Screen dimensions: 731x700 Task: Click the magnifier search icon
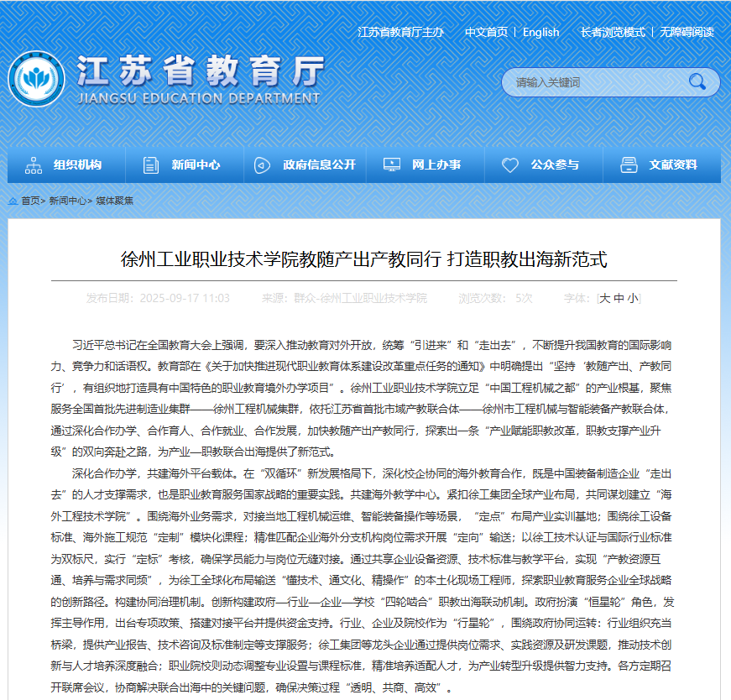(x=697, y=82)
